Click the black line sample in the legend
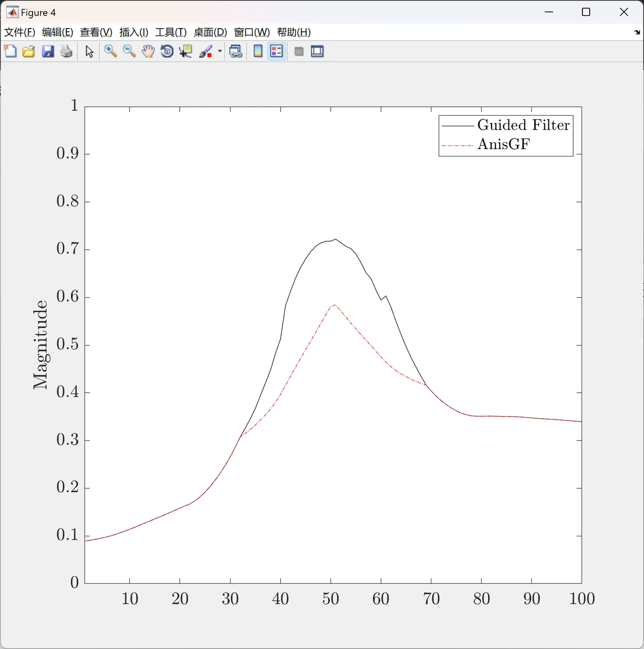The image size is (644, 649). (x=457, y=125)
